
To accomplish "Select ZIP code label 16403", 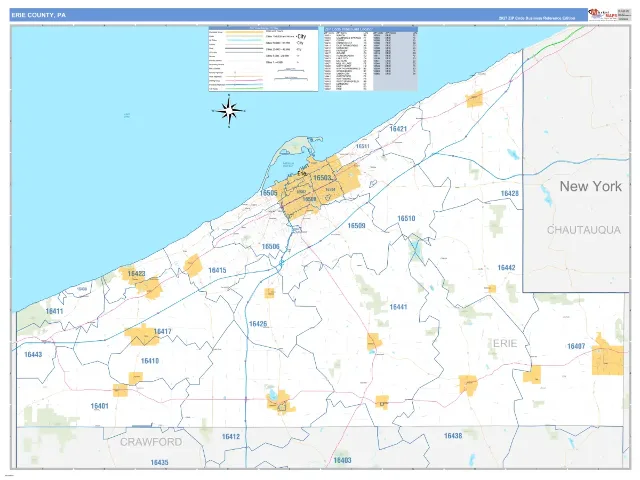I will tap(342, 460).
